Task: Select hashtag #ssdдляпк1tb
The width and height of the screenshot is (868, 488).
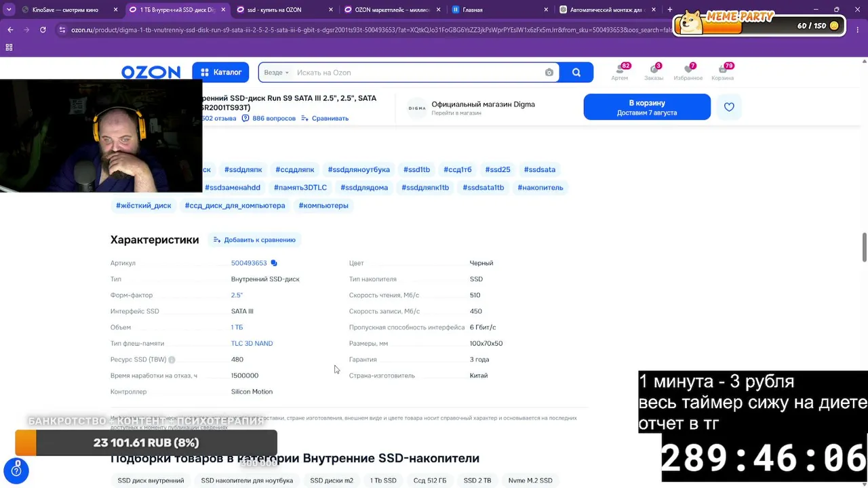Action: click(425, 188)
